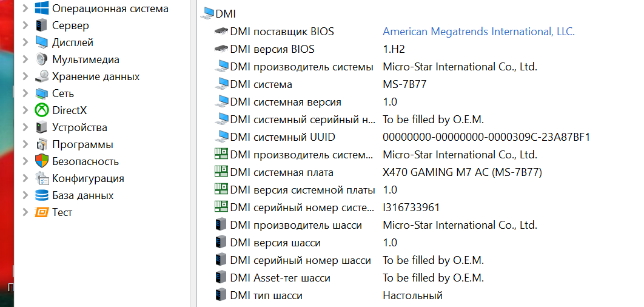This screenshot has height=307, width=644.
Task: Click the Сервер tower icon
Action: (41, 25)
